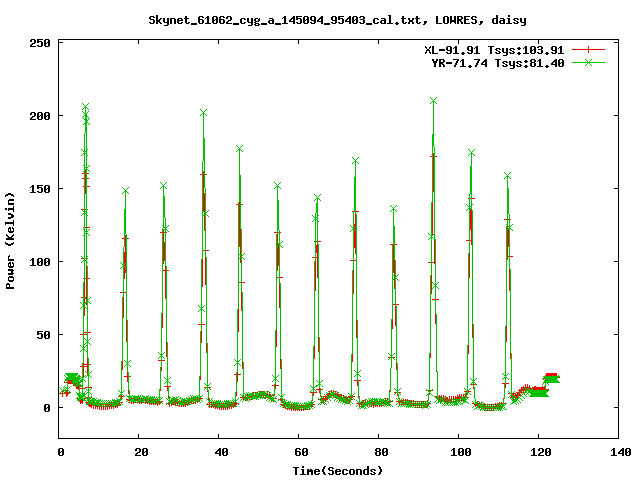Click the 100 tick label on y-axis

coord(41,262)
